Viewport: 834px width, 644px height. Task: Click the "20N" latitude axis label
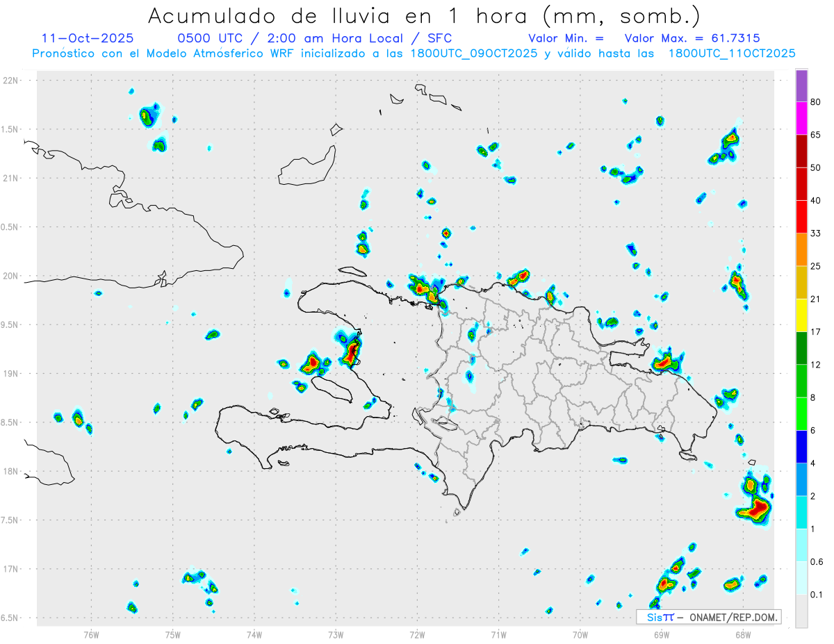pos(10,276)
